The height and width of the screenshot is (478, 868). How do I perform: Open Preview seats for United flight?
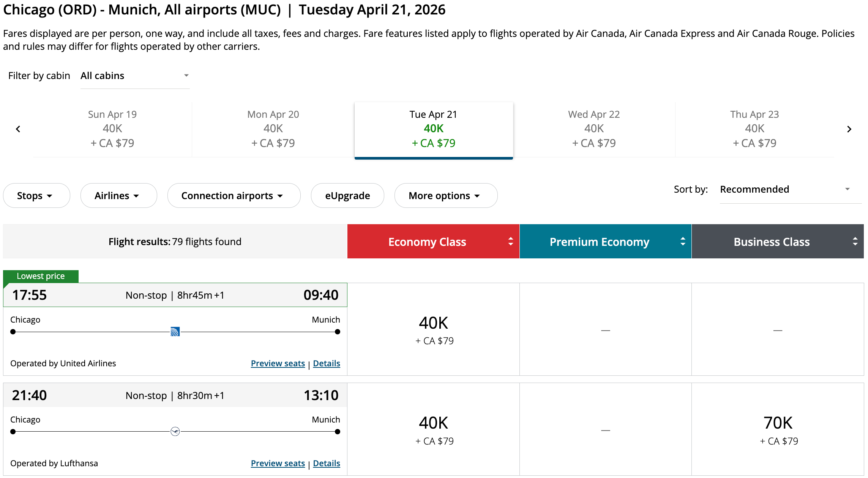tap(278, 364)
